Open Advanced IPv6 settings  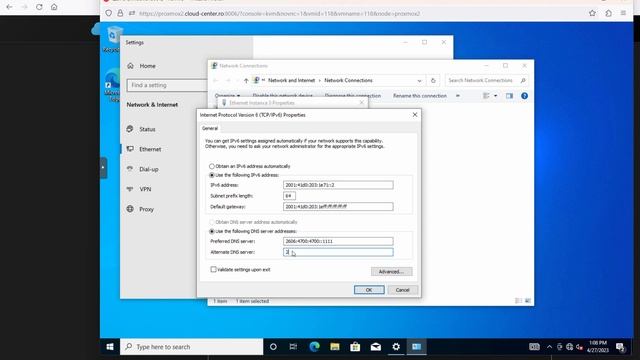coord(391,271)
